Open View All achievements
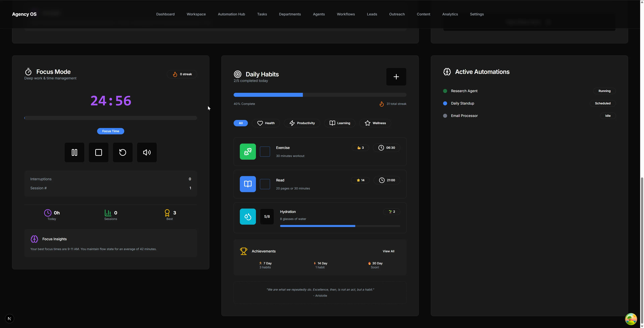 tap(389, 251)
